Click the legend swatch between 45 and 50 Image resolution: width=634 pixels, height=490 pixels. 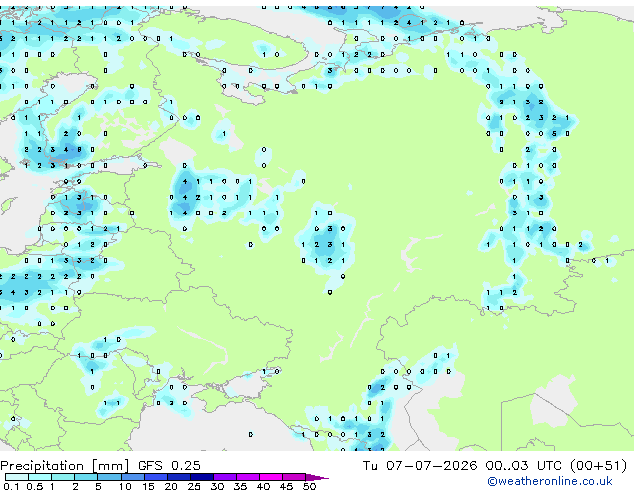[294, 477]
